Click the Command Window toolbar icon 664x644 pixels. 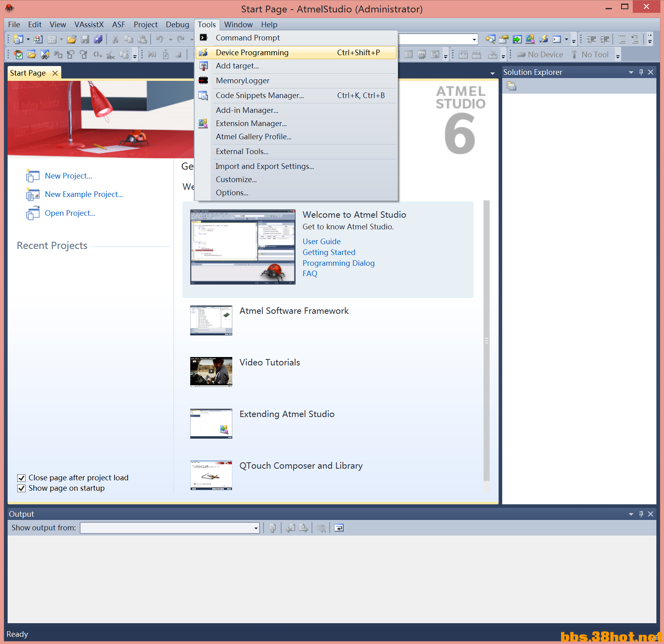557,39
